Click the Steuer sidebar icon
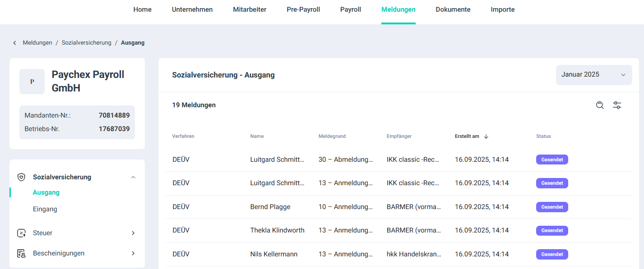This screenshot has height=269, width=644. (x=21, y=233)
